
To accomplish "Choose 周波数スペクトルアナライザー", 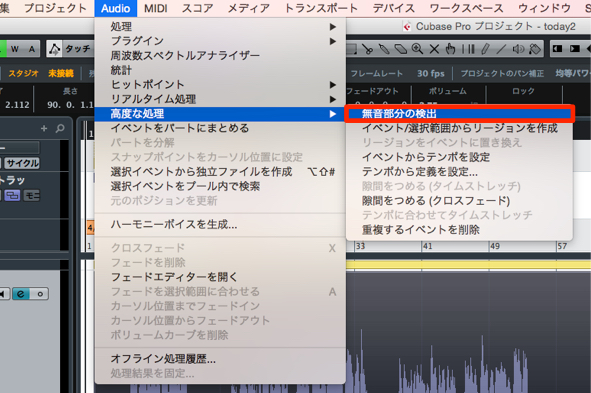I will (x=220, y=56).
